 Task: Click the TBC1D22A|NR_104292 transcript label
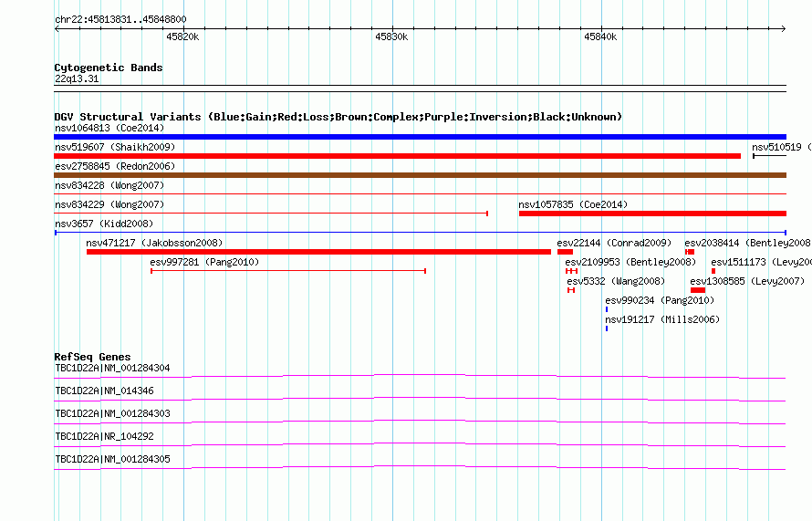pyautogui.click(x=104, y=436)
